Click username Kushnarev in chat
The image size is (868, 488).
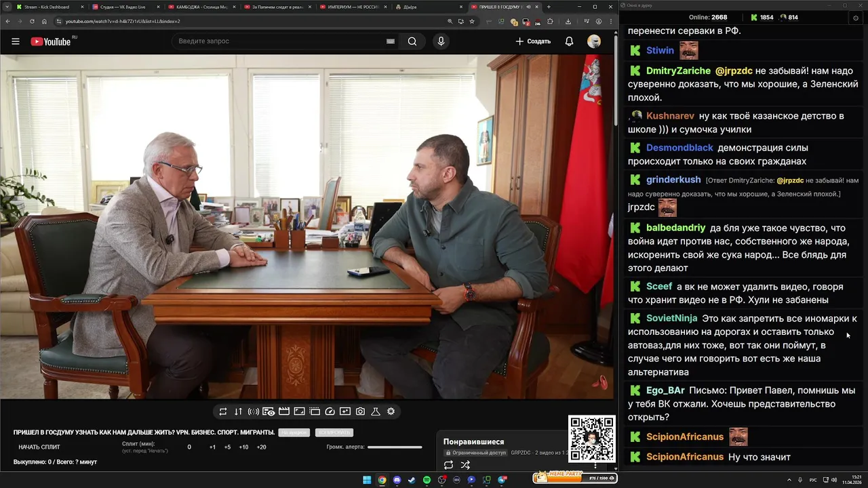coord(670,116)
